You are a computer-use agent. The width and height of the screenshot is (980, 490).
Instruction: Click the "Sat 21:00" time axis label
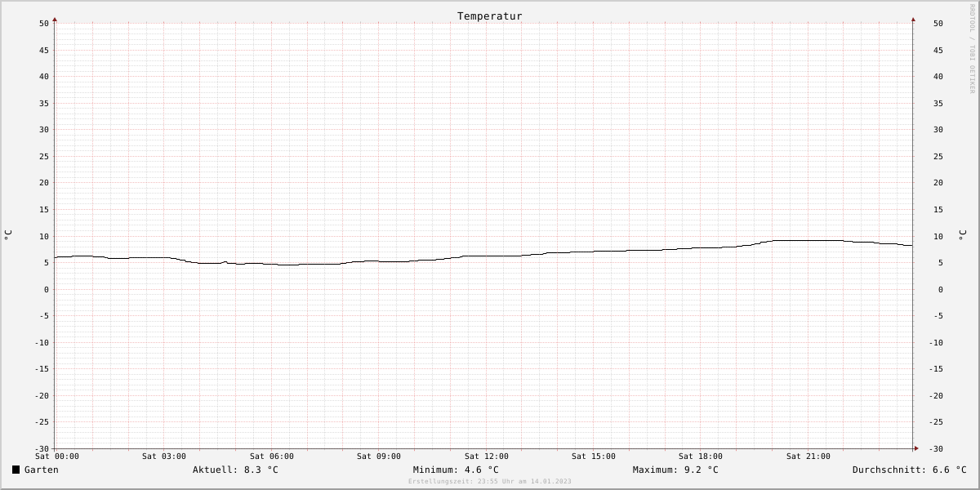pos(808,457)
